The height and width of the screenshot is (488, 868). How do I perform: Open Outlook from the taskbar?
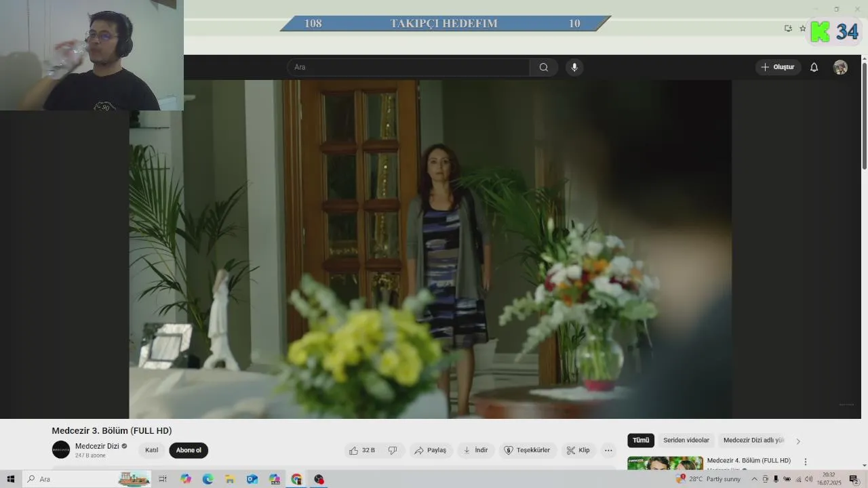tap(252, 479)
